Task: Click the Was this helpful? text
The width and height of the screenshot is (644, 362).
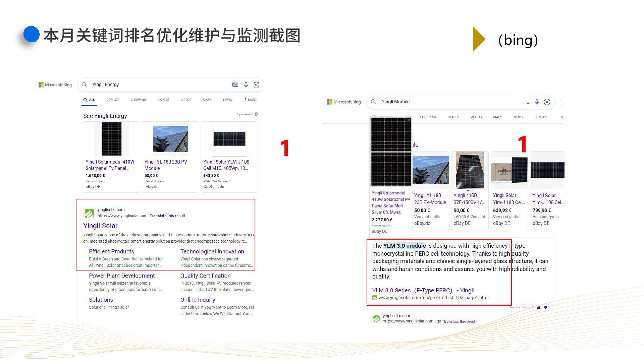Action: click(521, 307)
